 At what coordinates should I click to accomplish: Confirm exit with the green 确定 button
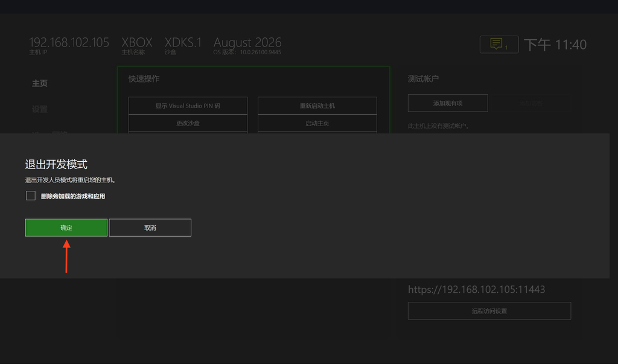[x=66, y=228]
